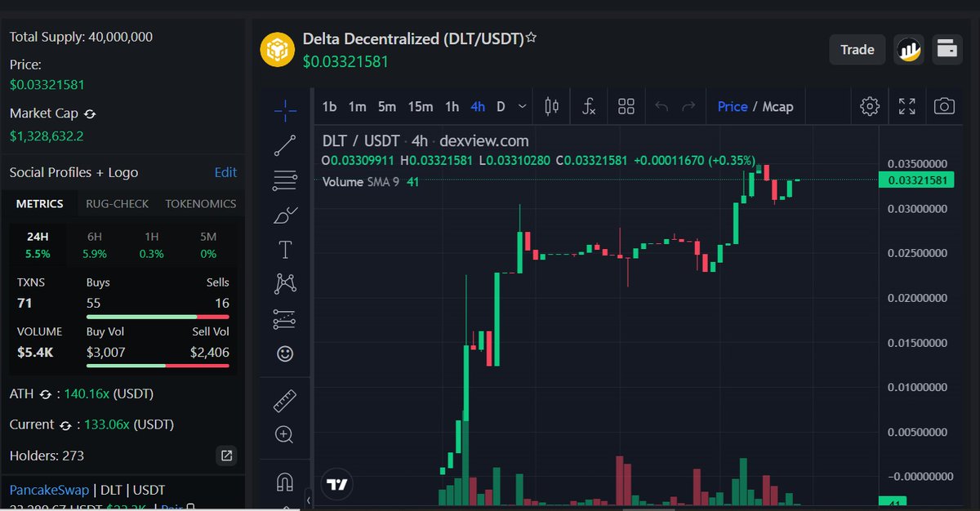Image resolution: width=980 pixels, height=511 pixels.
Task: Click the zoom in magnifier tool
Action: point(285,434)
